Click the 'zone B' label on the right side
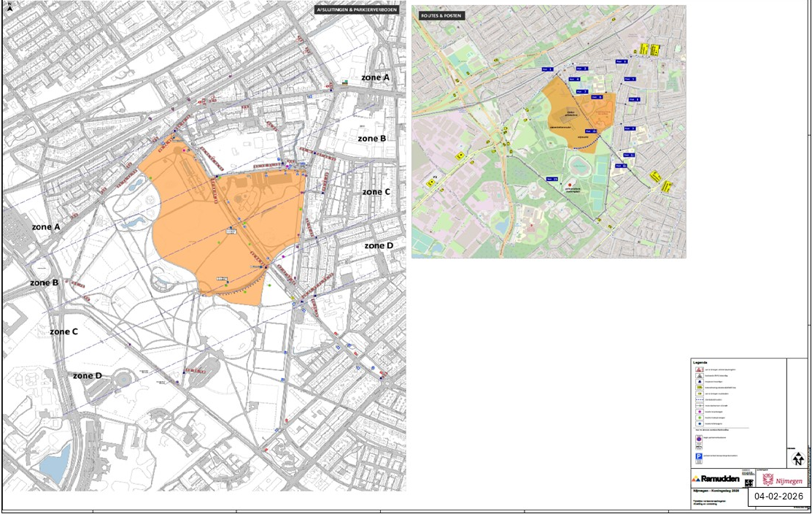Viewport: 812px width, 514px height. [x=371, y=138]
